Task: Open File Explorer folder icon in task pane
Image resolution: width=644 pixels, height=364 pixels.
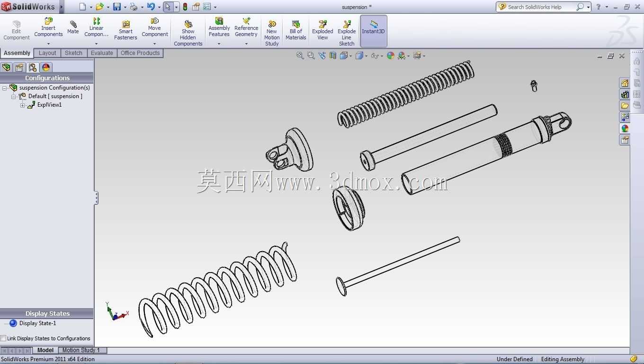Action: tap(625, 106)
